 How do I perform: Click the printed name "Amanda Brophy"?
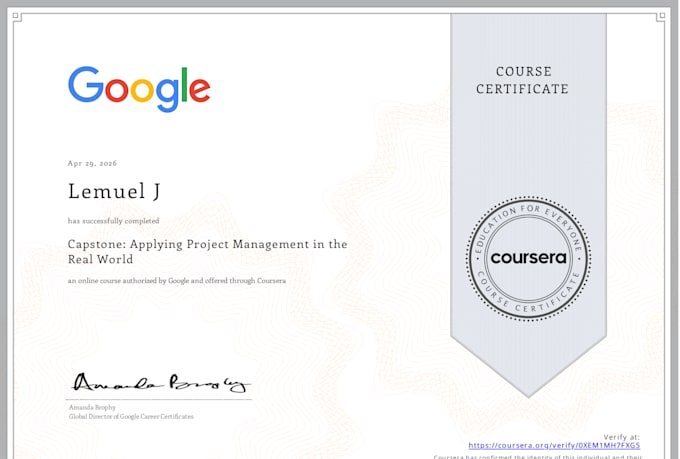pos(92,407)
